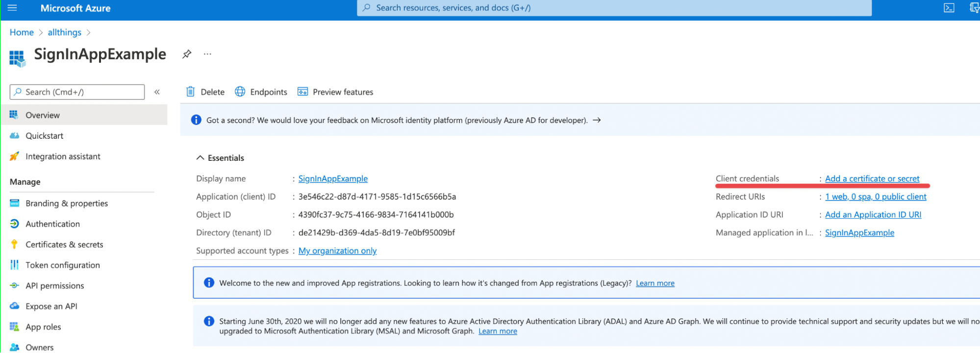The height and width of the screenshot is (353, 980).
Task: Select the Object ID value
Action: [376, 215]
